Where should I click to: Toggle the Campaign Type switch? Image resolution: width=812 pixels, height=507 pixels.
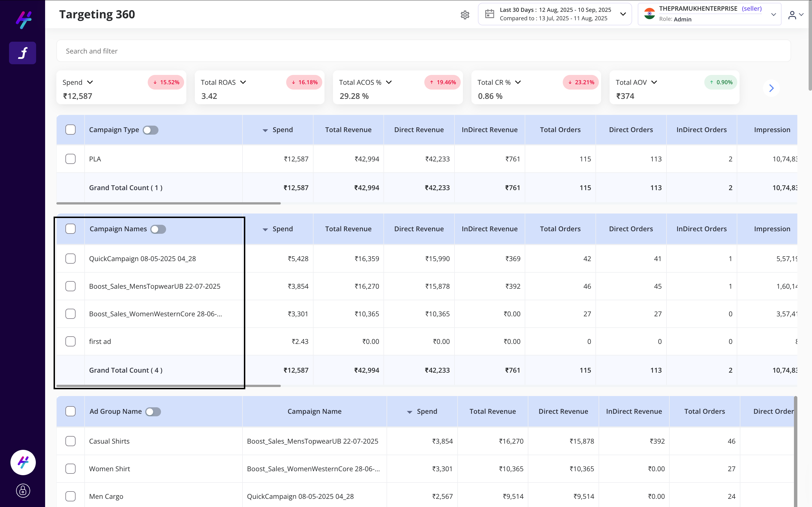(x=150, y=130)
